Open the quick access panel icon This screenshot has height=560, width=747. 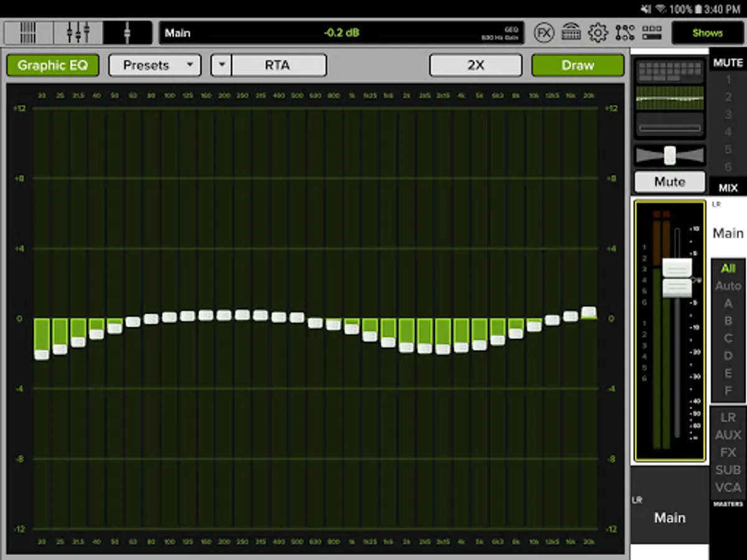click(x=652, y=32)
